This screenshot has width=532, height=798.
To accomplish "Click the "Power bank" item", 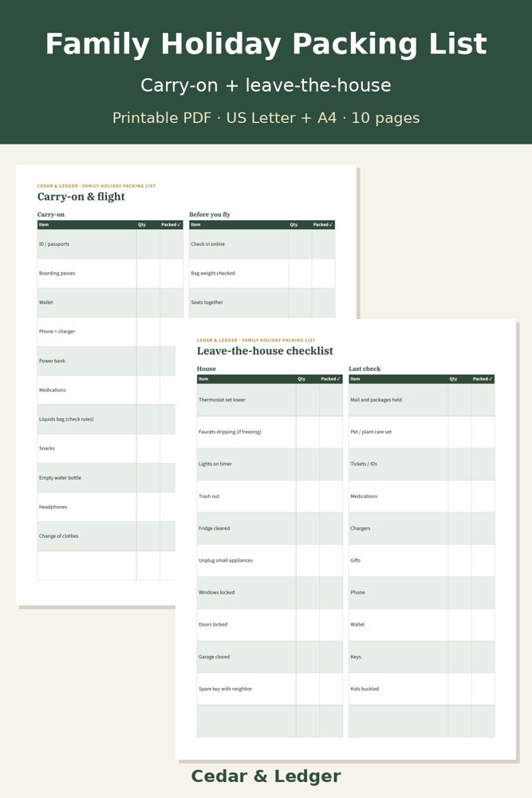I will (52, 361).
